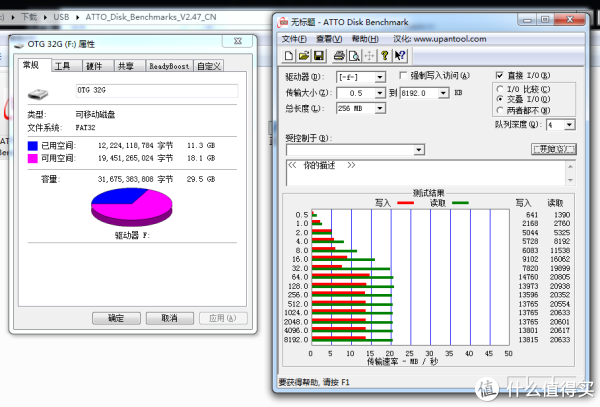Click the drive usage pie chart
The width and height of the screenshot is (600, 407).
click(132, 208)
